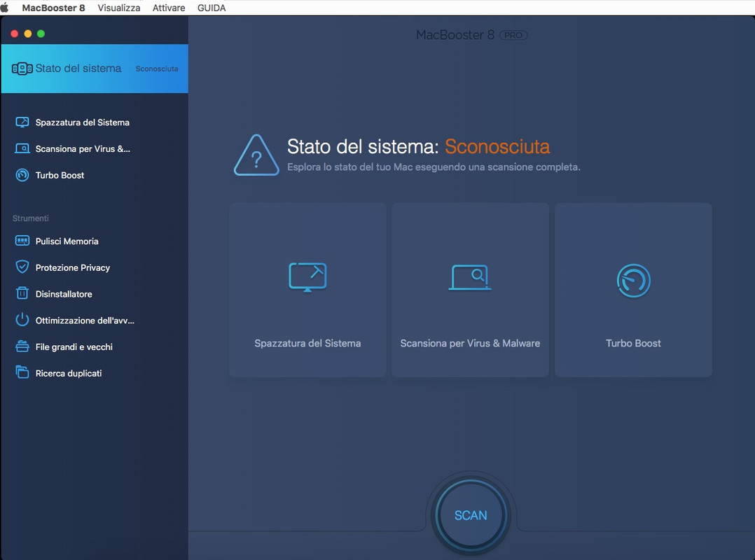
Task: Open the GUIDA menu
Action: (212, 8)
